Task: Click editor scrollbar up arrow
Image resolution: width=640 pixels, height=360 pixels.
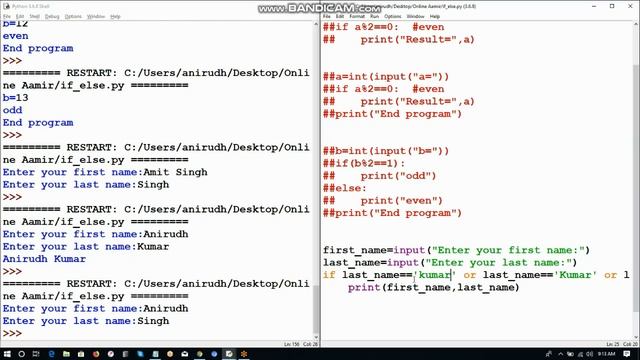Action: click(x=636, y=24)
